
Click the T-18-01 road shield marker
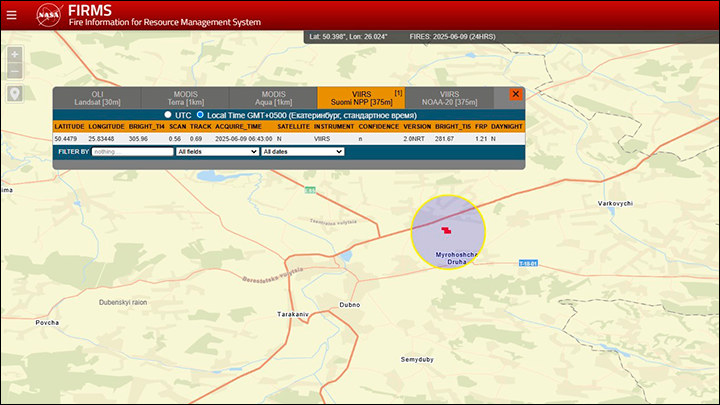tap(528, 263)
